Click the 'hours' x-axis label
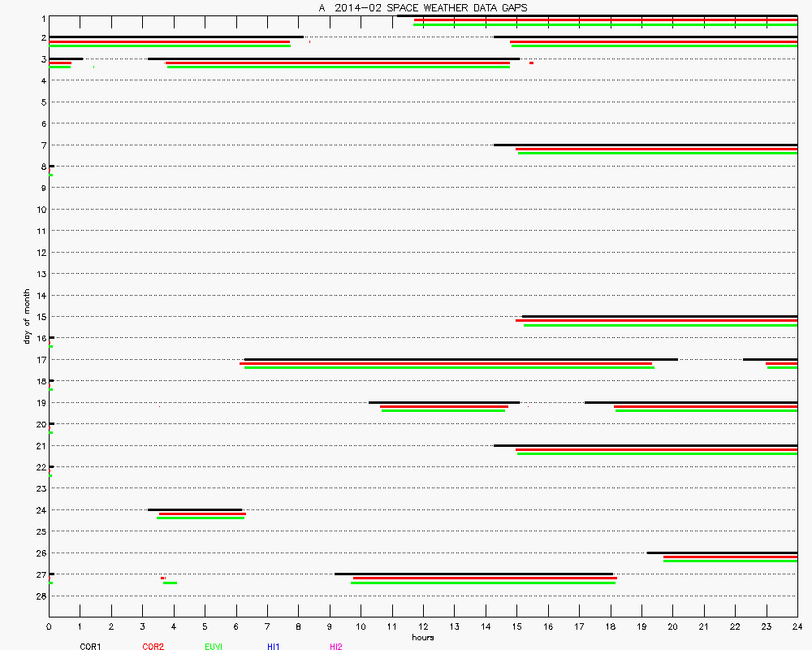This screenshot has height=650, width=812. [x=422, y=638]
